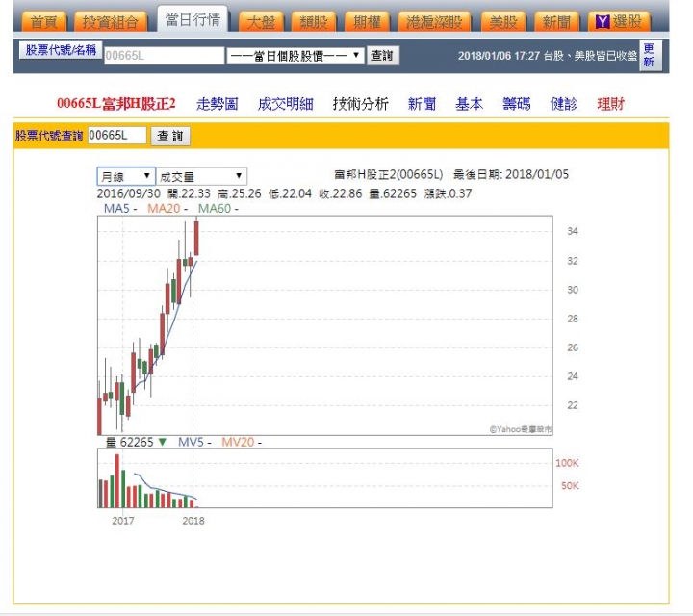
Task: Click the 更新 refresh button
Action: click(x=650, y=55)
